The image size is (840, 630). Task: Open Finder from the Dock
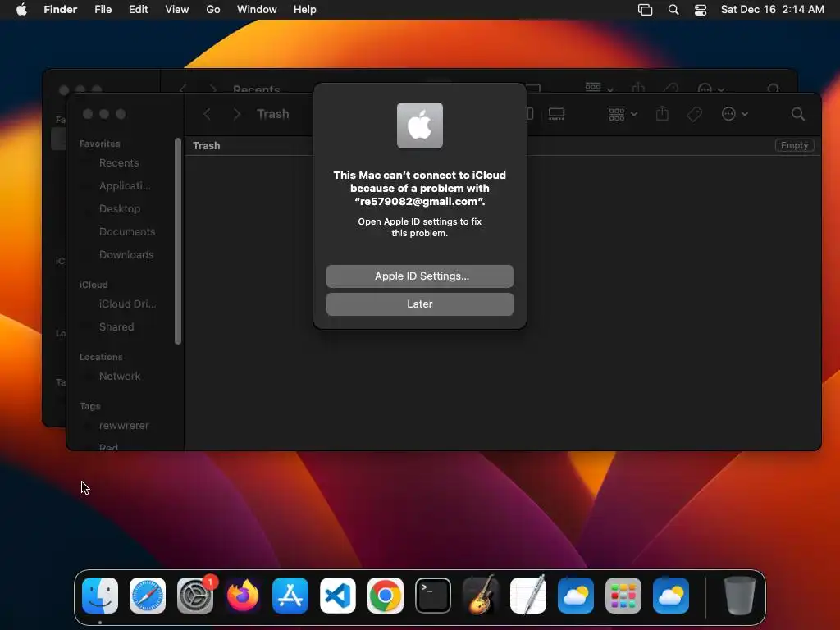click(x=100, y=596)
